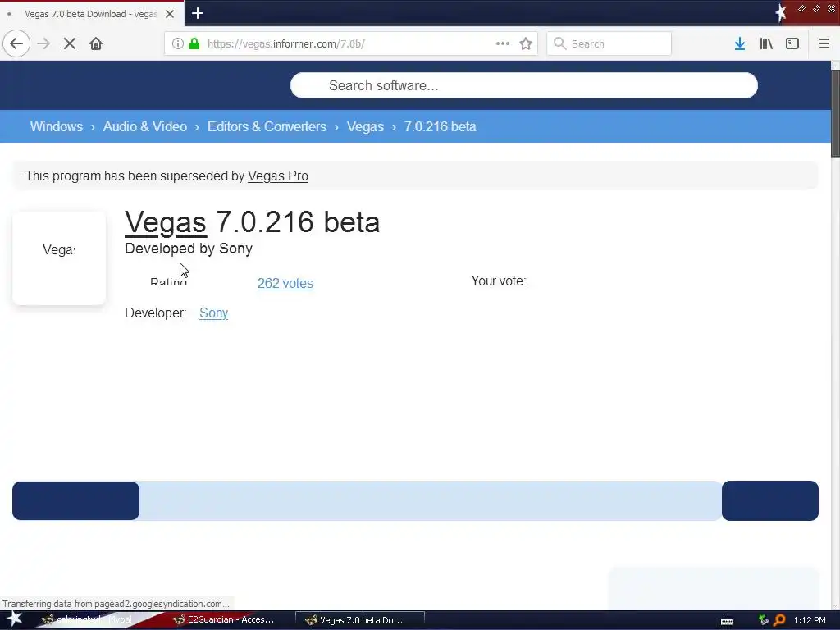
Task: Show site information for vegas.informer.com
Action: [x=177, y=43]
